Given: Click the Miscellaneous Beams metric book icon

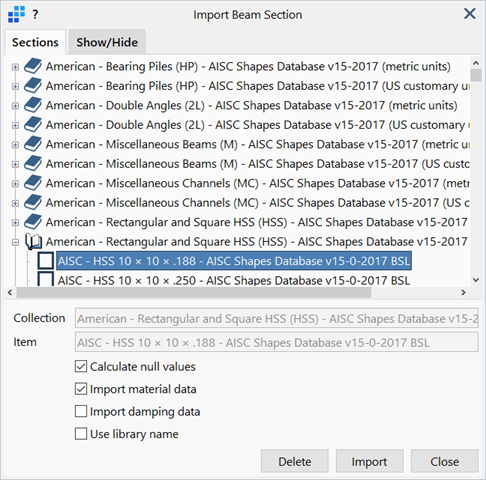Looking at the screenshot, I should [x=33, y=144].
